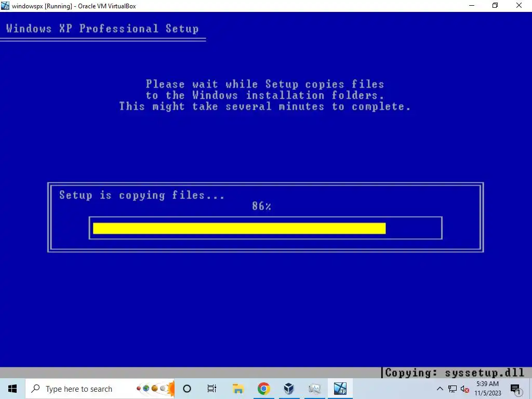Screen dimensions: 532x399
Task: Minimize the windowspx VirtualBox window
Action: [x=472, y=6]
